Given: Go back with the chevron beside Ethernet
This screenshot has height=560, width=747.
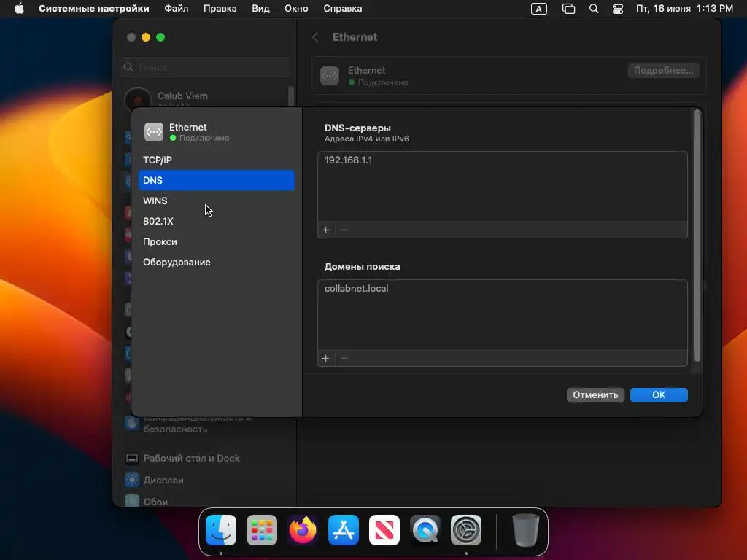Looking at the screenshot, I should pyautogui.click(x=315, y=37).
